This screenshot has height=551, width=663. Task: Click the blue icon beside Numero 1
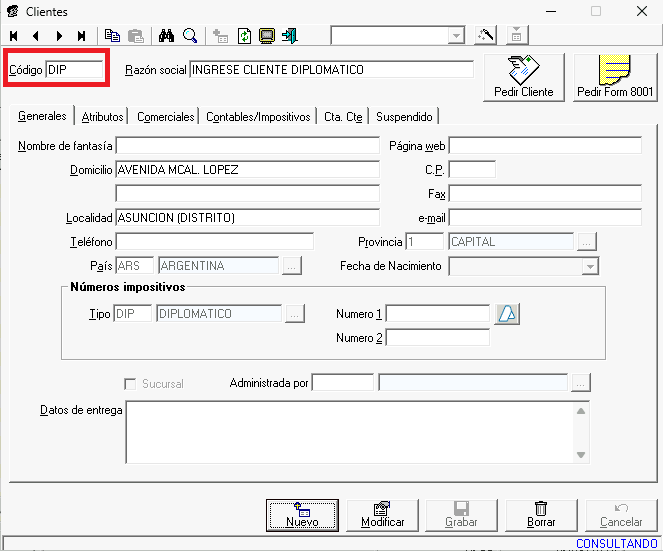[x=508, y=314]
